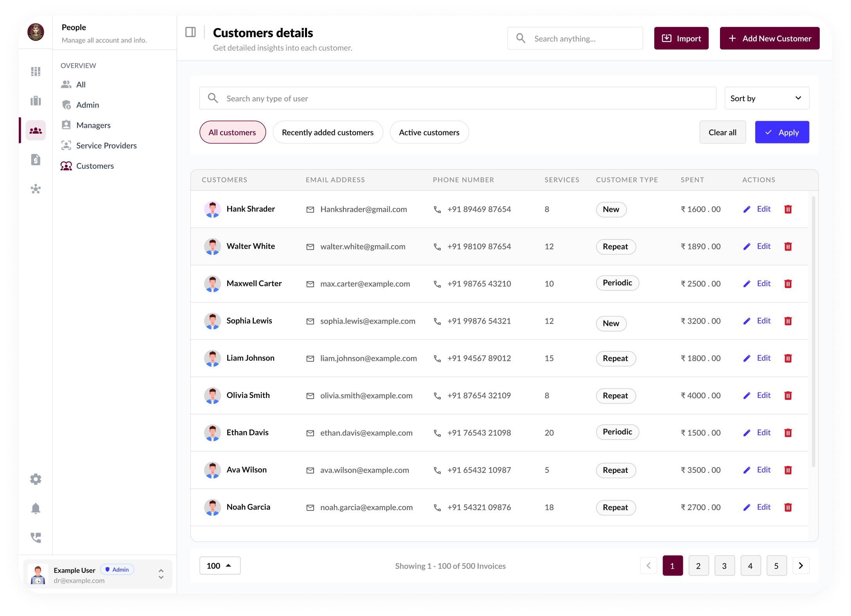Click the Search any type of user field
Image resolution: width=851 pixels, height=616 pixels.
458,98
